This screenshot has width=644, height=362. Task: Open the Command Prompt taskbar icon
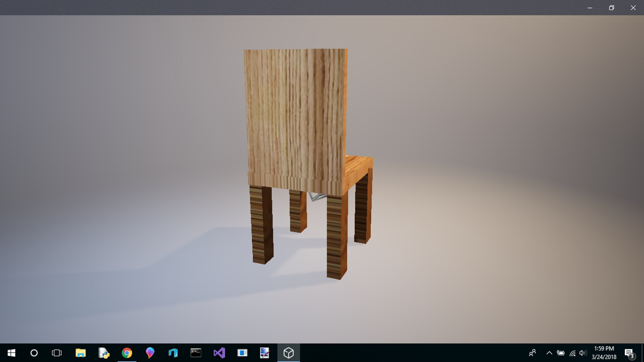(196, 353)
